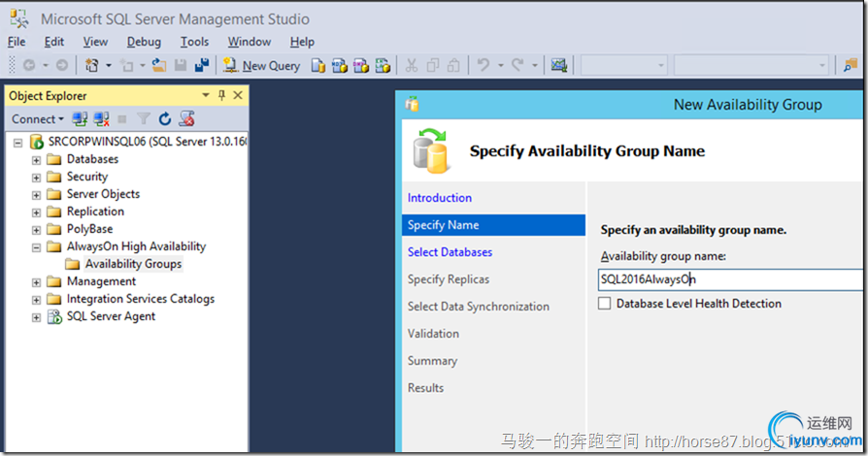Pin the Object Explorer panel with auto-hide icon
Screen dimensions: 868x456
(x=221, y=95)
